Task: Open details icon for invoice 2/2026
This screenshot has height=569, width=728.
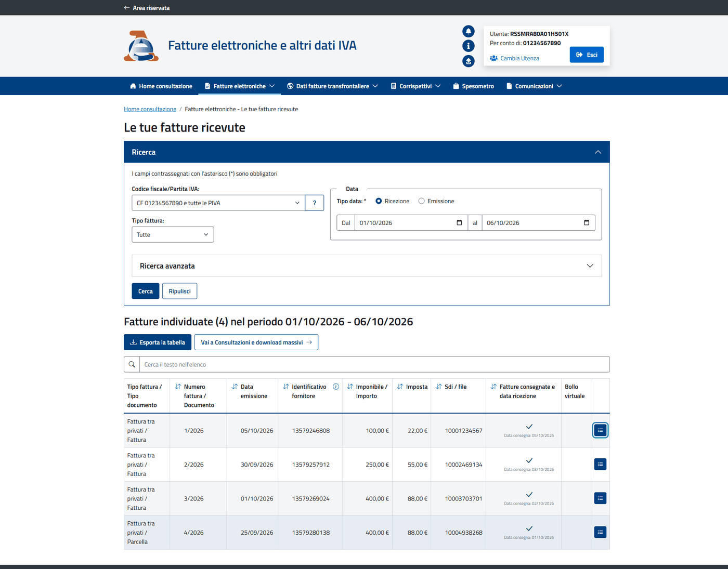Action: coord(600,465)
